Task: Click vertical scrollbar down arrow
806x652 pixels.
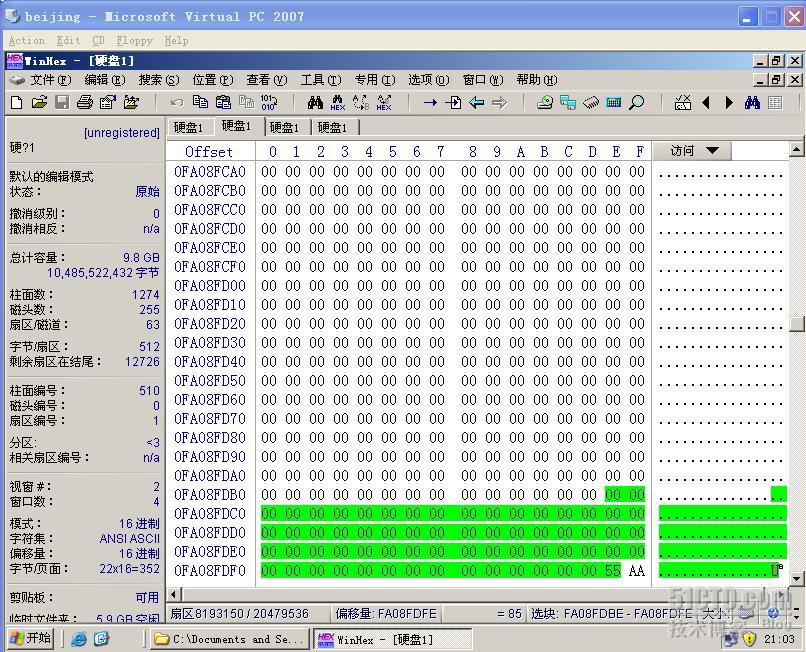Action: pyautogui.click(x=796, y=578)
